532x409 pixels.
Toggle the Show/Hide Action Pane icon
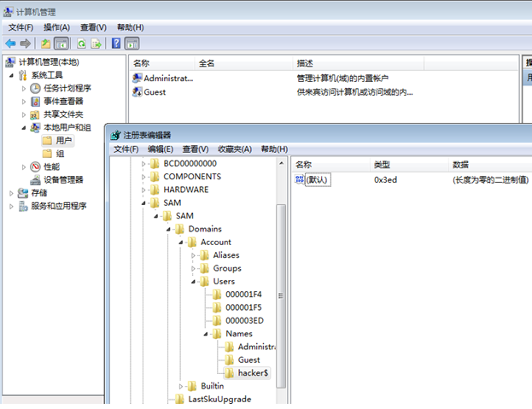132,44
